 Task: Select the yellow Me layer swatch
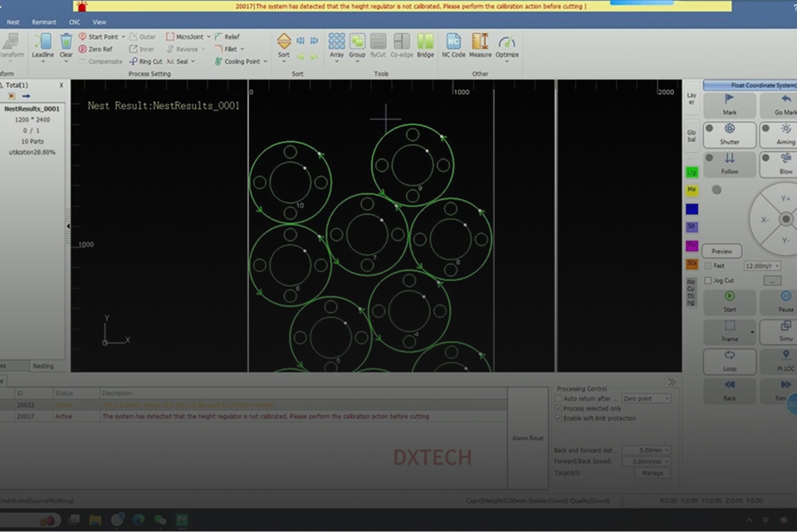click(692, 191)
